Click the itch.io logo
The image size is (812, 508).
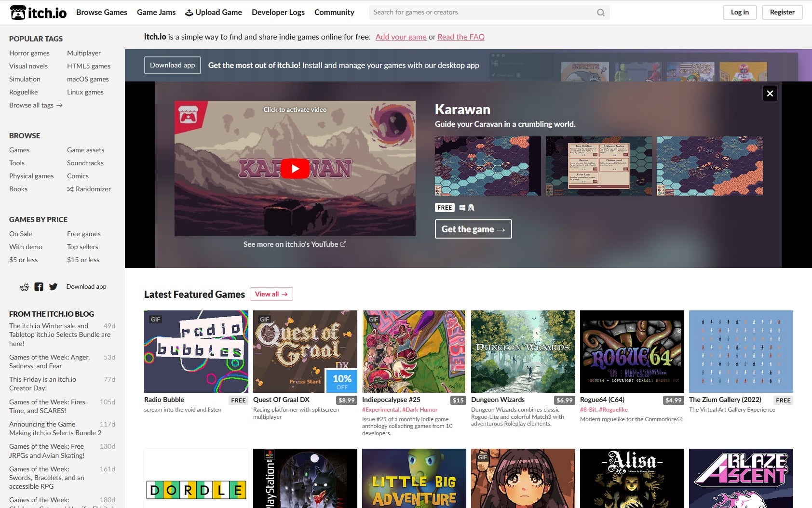pyautogui.click(x=38, y=13)
